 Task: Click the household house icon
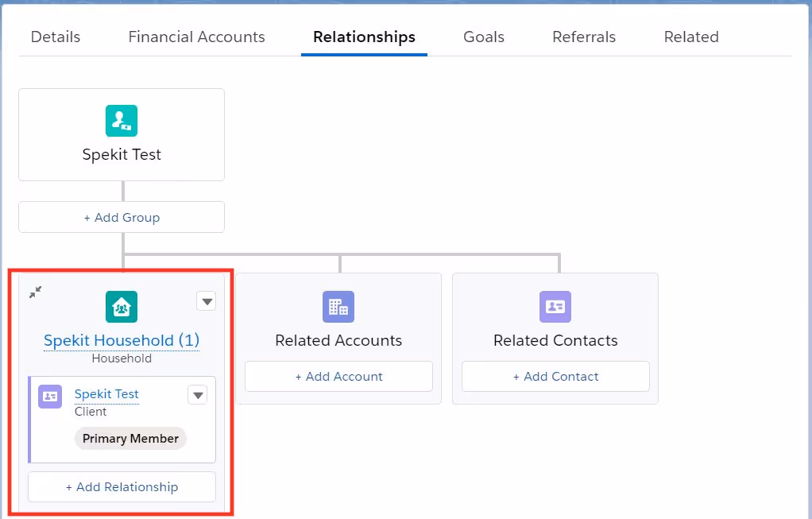[122, 307]
